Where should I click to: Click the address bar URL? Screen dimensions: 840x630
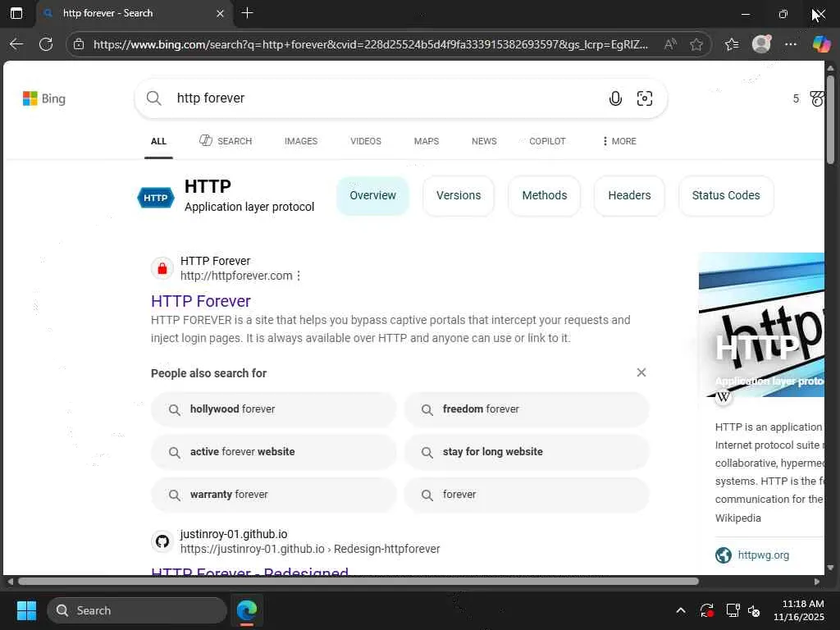click(370, 44)
